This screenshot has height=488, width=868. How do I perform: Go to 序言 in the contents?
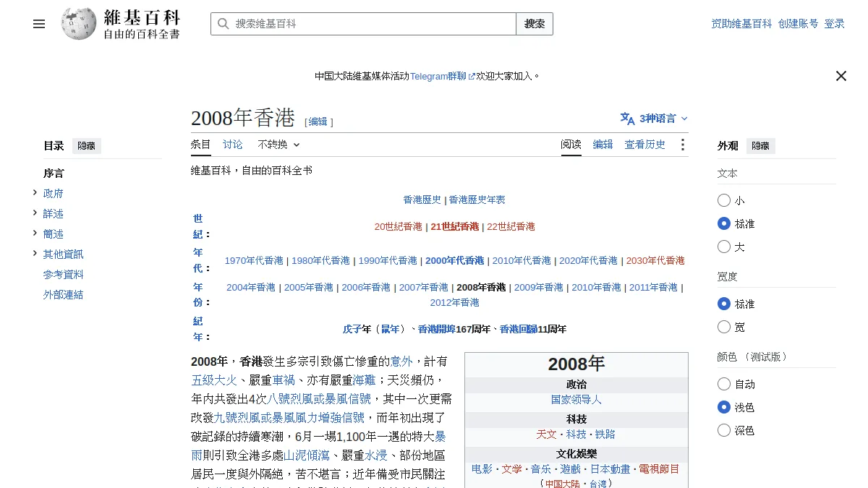click(x=54, y=174)
